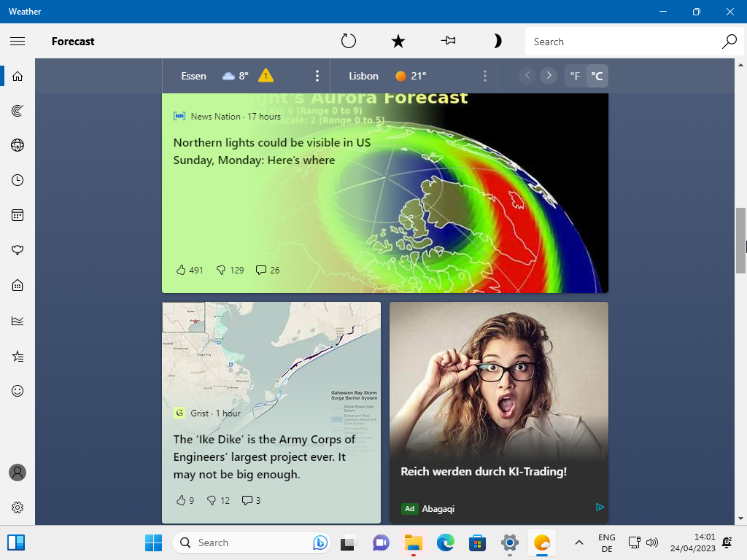This screenshot has width=747, height=560.
Task: Open Send feedback smiley icon
Action: pyautogui.click(x=18, y=391)
